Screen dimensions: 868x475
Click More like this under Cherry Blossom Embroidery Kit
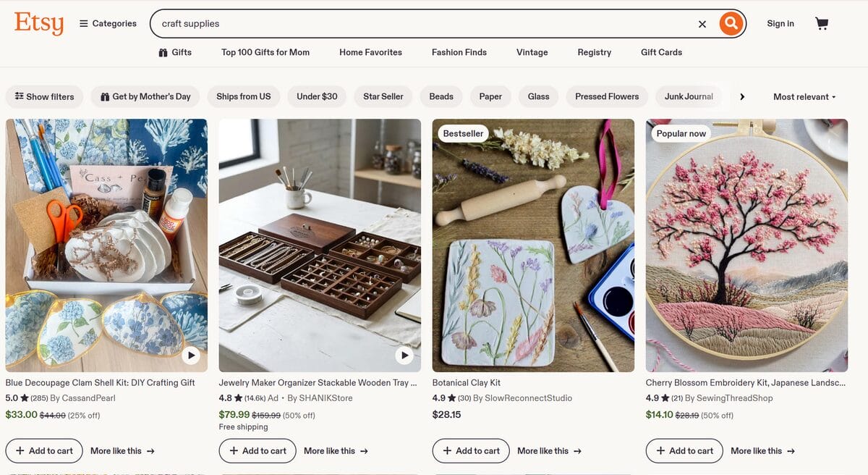pos(762,450)
